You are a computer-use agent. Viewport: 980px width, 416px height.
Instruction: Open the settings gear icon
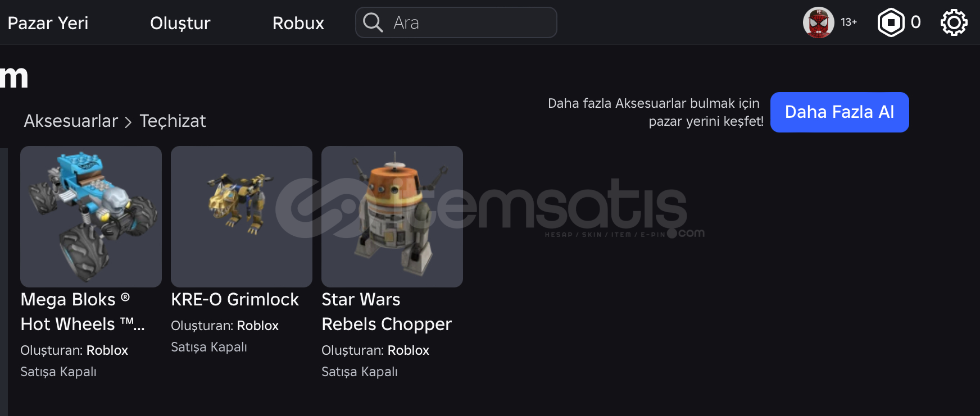click(954, 22)
